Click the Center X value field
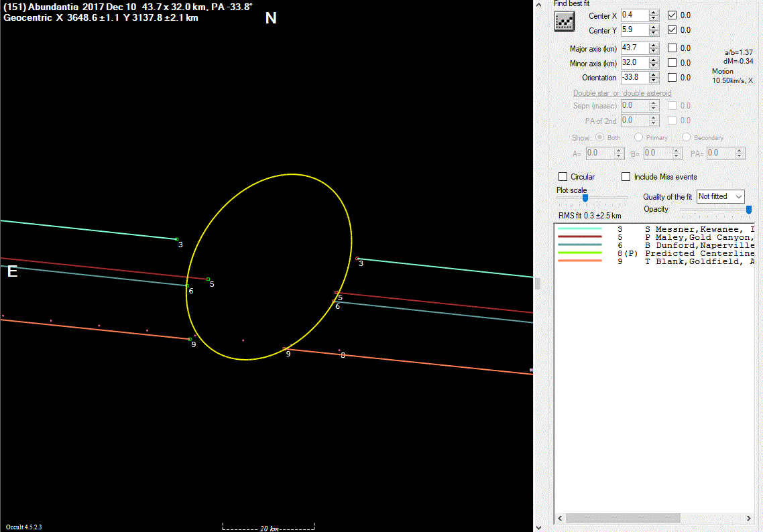This screenshot has height=532, width=763. coord(634,15)
